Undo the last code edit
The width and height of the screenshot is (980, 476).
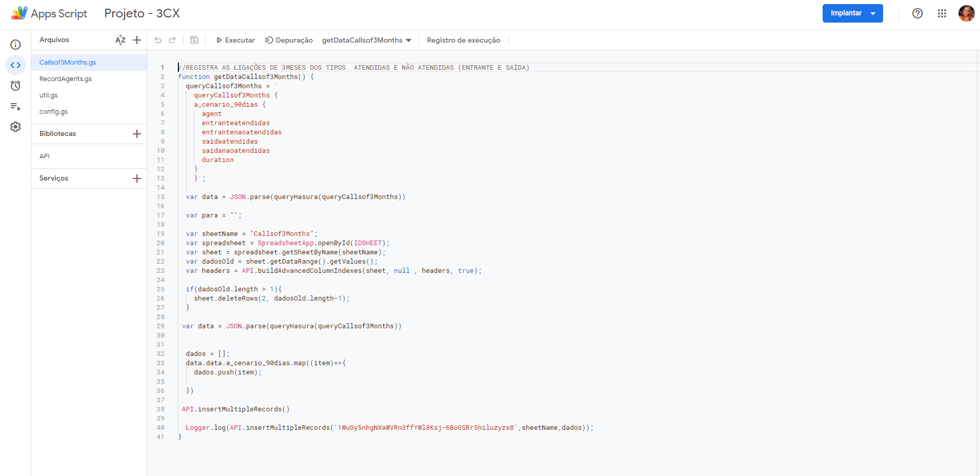click(158, 39)
